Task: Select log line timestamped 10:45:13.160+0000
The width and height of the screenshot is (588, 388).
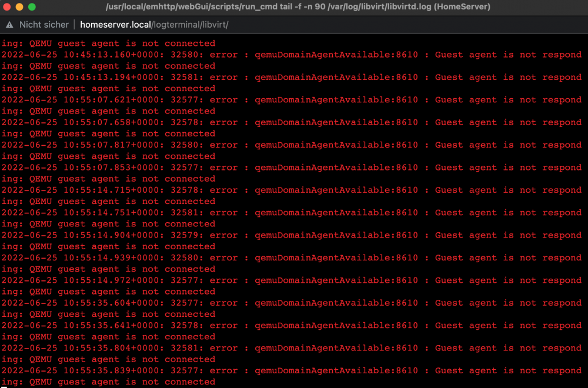Action: (292, 55)
